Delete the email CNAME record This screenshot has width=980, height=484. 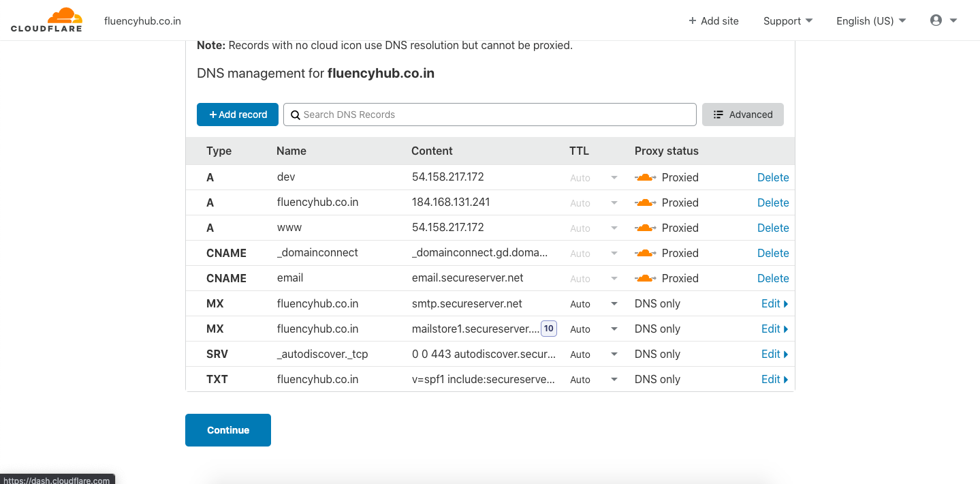click(773, 278)
